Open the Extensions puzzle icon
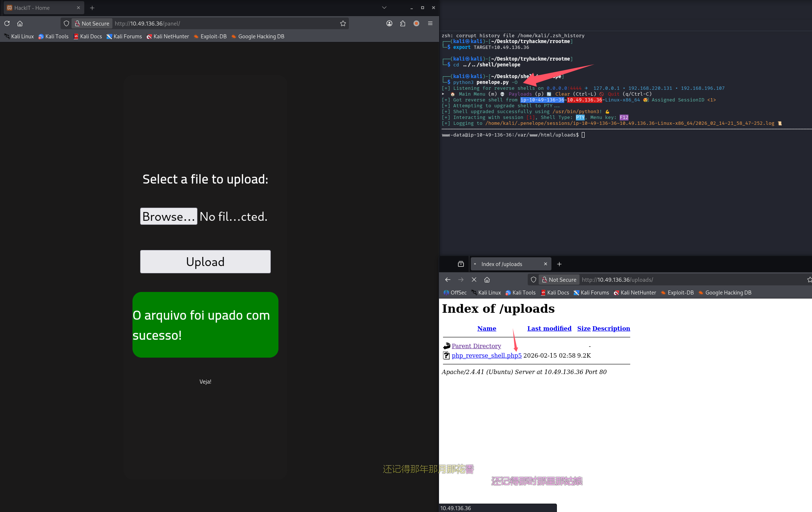Viewport: 812px width, 512px height. [x=403, y=23]
